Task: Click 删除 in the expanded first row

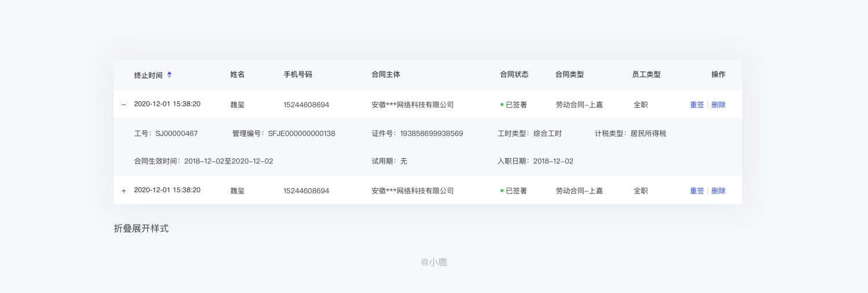Action: click(718, 105)
